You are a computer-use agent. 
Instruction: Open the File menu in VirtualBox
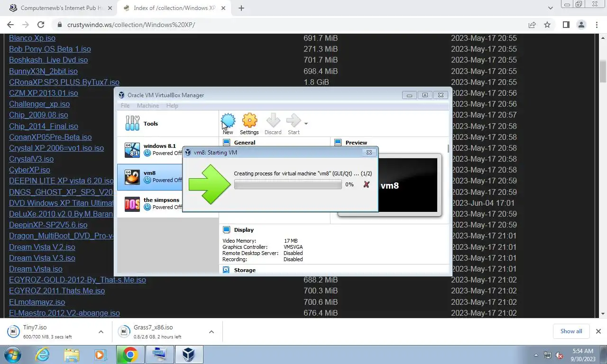coord(125,106)
